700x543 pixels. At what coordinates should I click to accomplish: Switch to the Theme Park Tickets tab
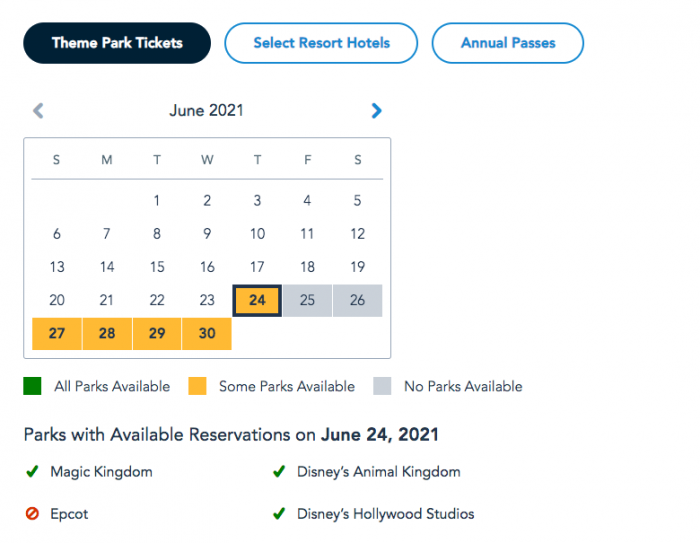(117, 43)
